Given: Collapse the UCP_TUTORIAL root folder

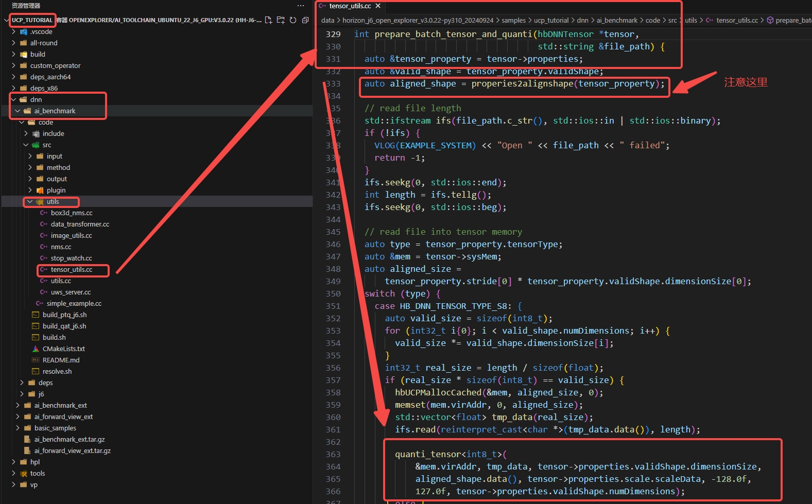Looking at the screenshot, I should click(x=7, y=20).
